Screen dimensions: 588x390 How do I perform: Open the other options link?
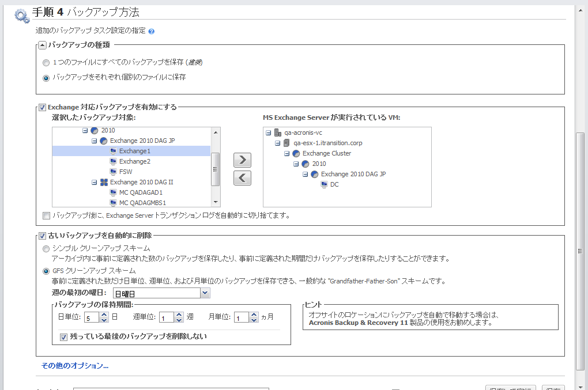pos(75,365)
